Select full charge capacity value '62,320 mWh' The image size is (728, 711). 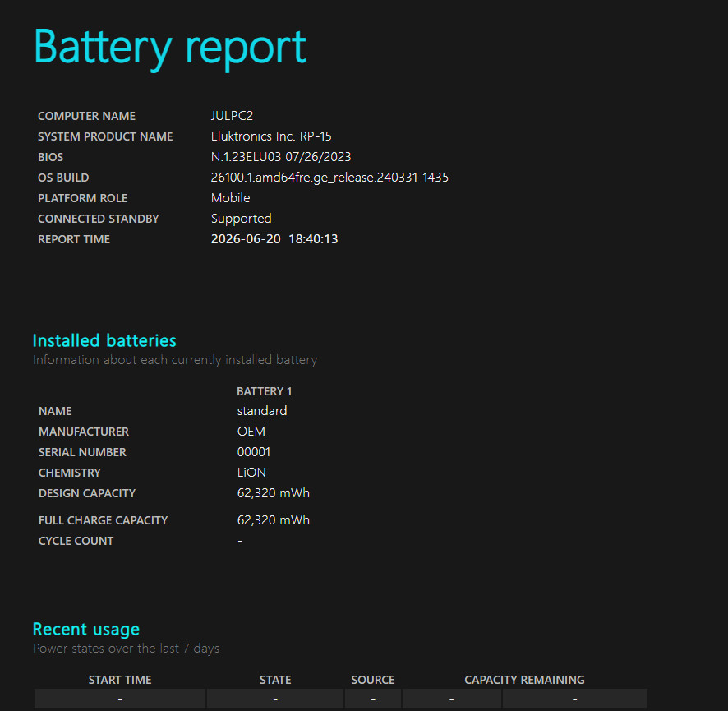pos(273,520)
